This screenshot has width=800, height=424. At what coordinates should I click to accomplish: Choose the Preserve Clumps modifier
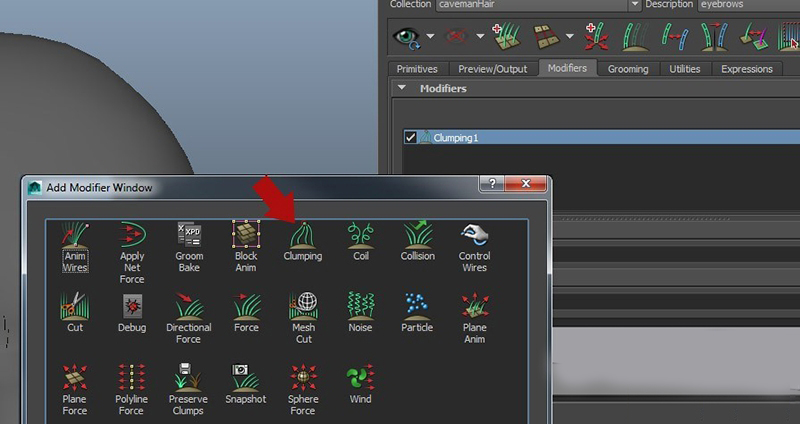click(x=188, y=390)
